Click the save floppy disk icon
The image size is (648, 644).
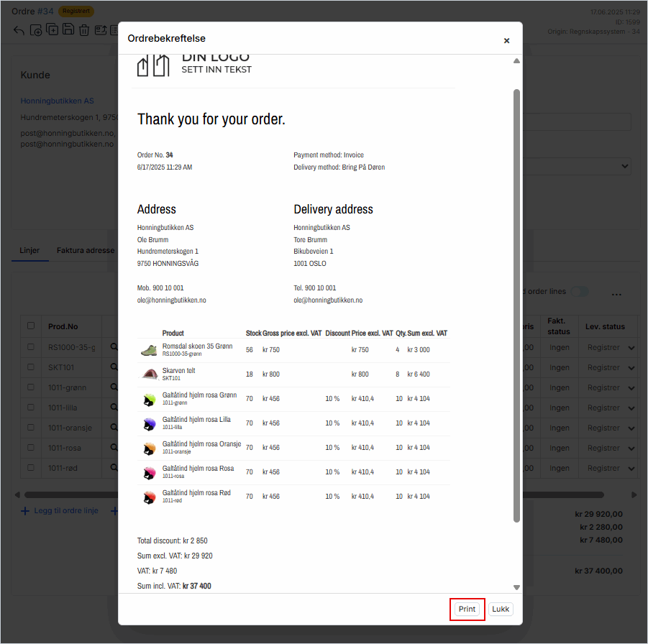[68, 30]
